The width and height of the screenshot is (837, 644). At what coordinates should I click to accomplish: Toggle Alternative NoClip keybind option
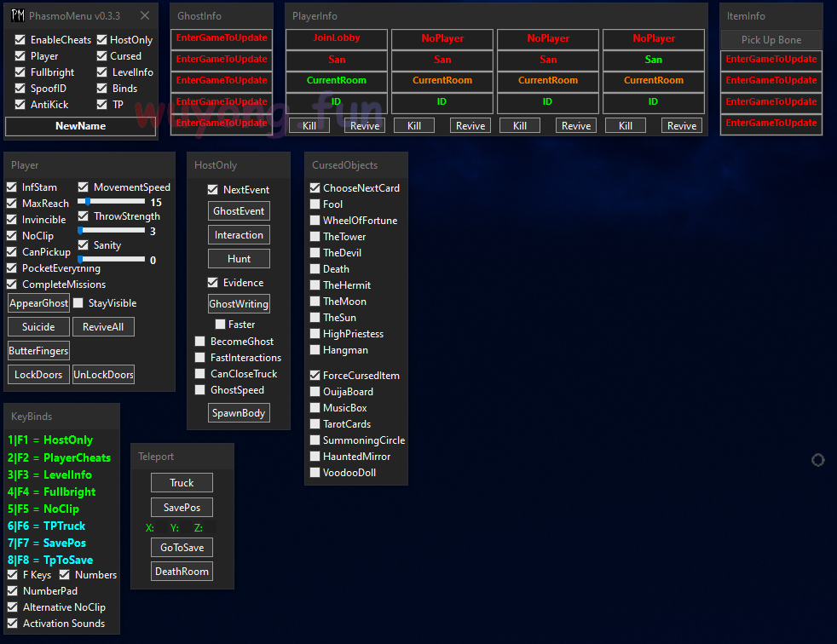tap(13, 607)
